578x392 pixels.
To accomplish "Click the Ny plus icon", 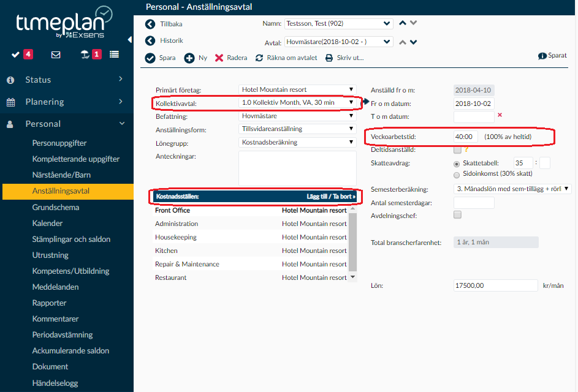I will (x=189, y=58).
